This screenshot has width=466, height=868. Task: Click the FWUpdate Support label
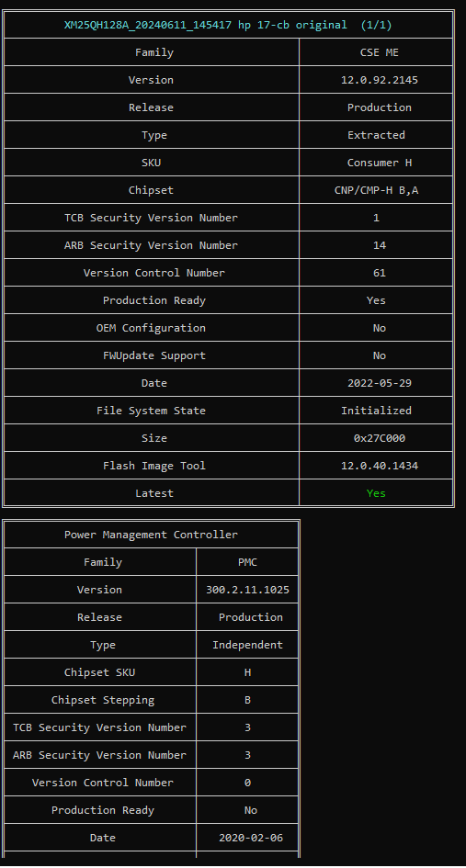154,355
